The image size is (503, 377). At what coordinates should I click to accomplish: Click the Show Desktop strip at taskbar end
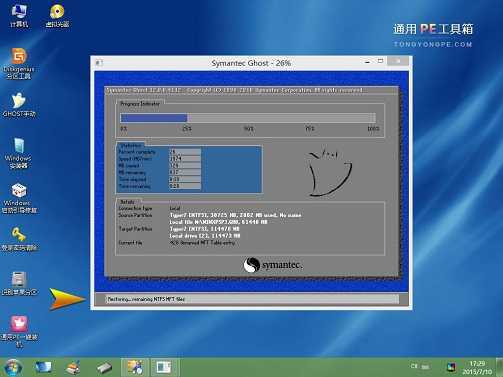click(499, 367)
